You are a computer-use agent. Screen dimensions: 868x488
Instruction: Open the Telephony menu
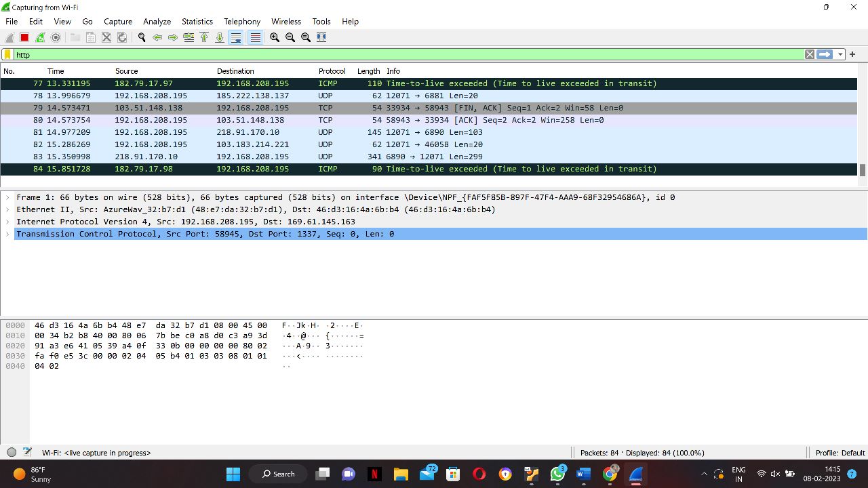[242, 21]
